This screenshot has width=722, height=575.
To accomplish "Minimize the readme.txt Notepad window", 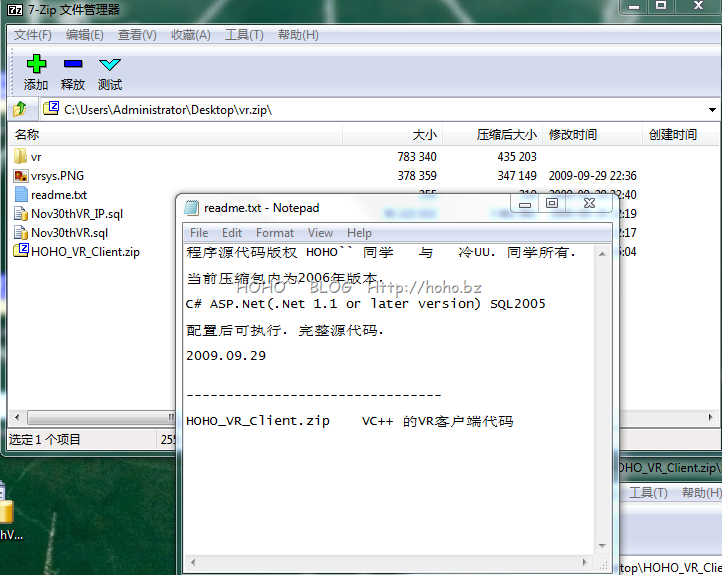I will tap(525, 203).
